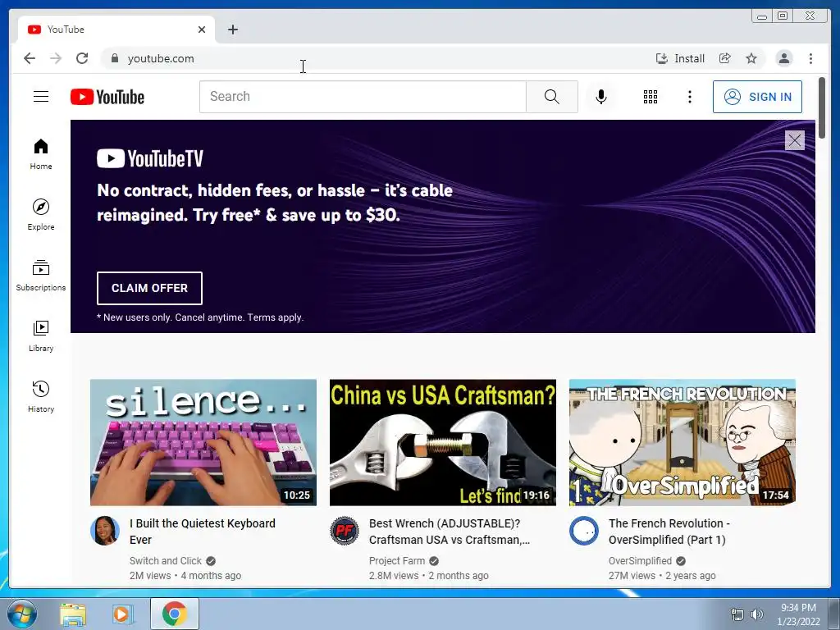Viewport: 840px width, 630px height.
Task: Visit the OverSimplified channel name
Action: [x=640, y=561]
